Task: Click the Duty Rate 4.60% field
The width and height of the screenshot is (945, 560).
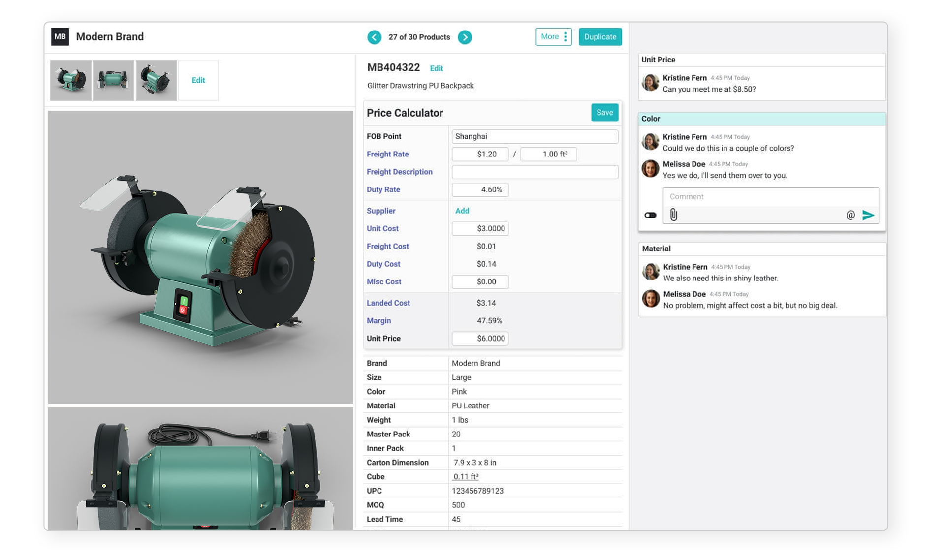Action: [480, 189]
